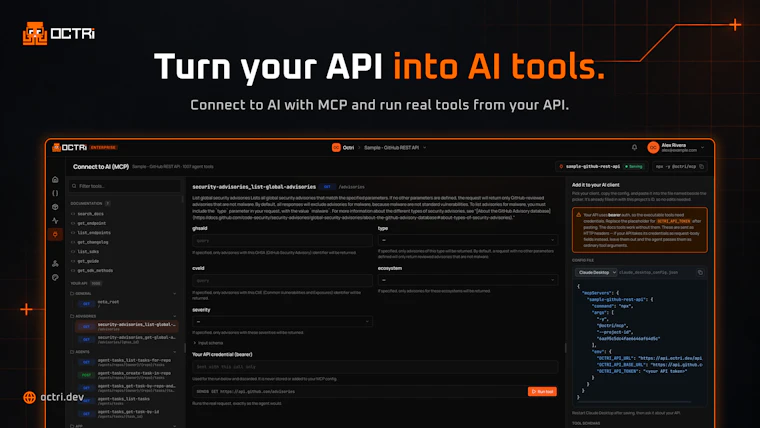Expand the Input schema section

click(208, 343)
